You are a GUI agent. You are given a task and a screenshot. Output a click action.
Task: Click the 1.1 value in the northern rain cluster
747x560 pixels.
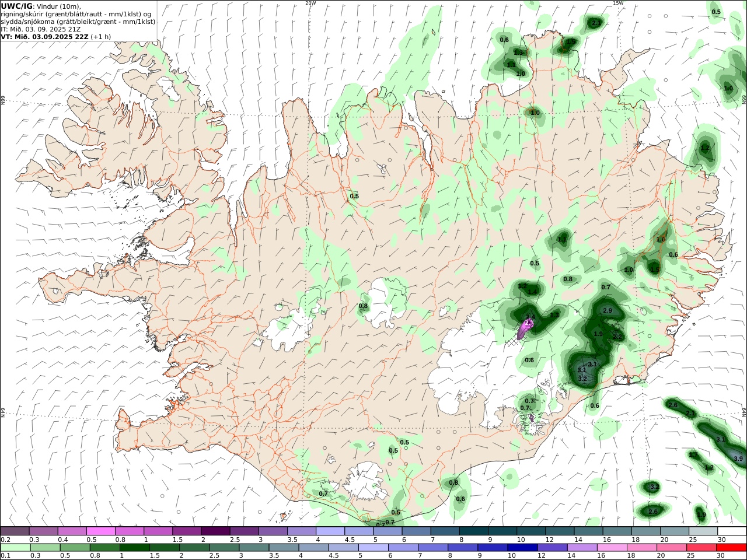pos(511,65)
